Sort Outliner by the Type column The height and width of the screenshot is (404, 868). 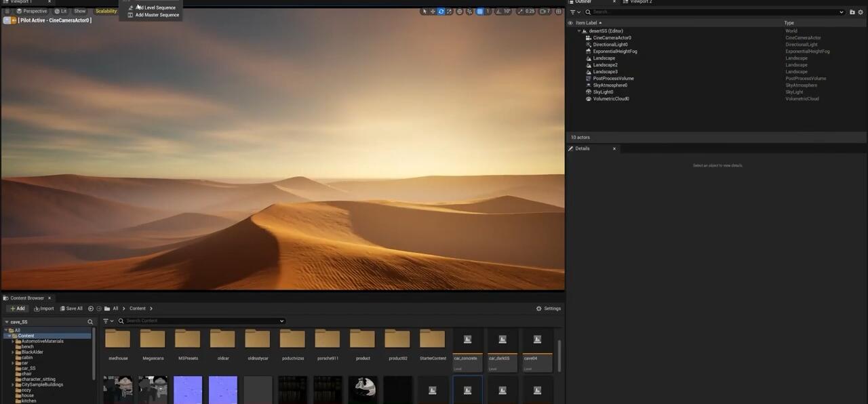click(x=789, y=23)
